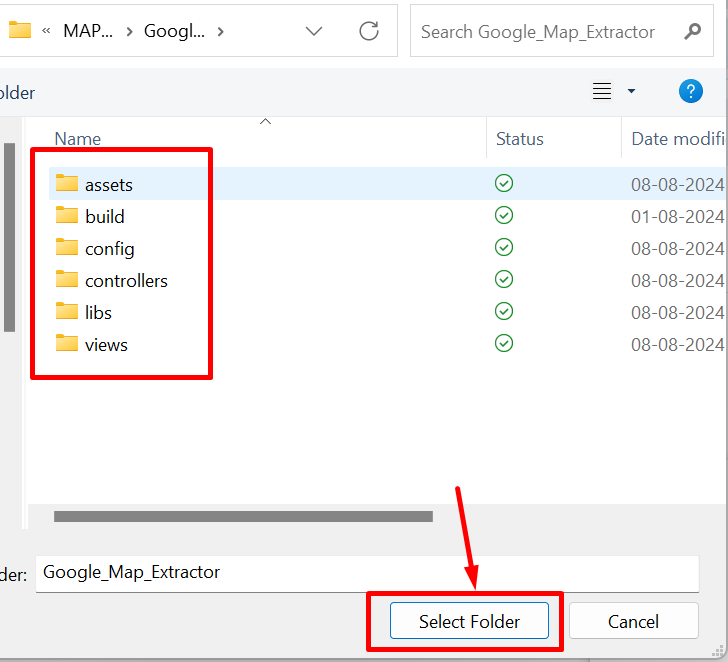Click the config folder icon
Image resolution: width=728 pixels, height=662 pixels.
click(x=67, y=247)
